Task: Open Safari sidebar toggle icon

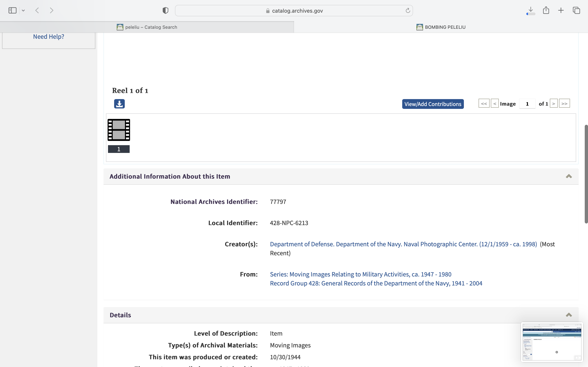Action: point(12,10)
